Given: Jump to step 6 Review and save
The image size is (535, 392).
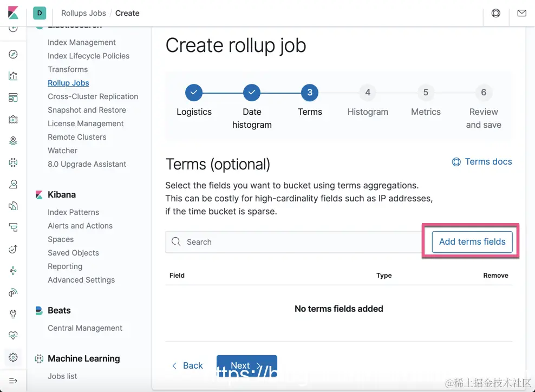Looking at the screenshot, I should [x=484, y=93].
